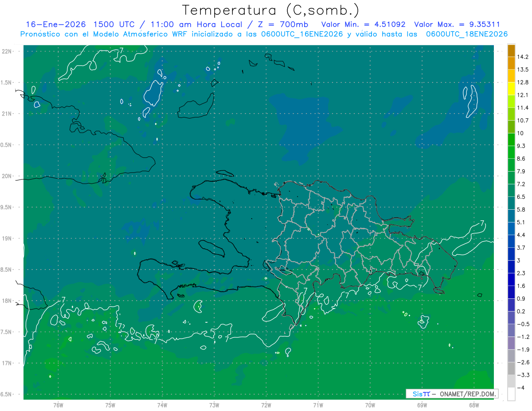
Task: Click the "-1.2" color scale value
Action: click(x=523, y=337)
